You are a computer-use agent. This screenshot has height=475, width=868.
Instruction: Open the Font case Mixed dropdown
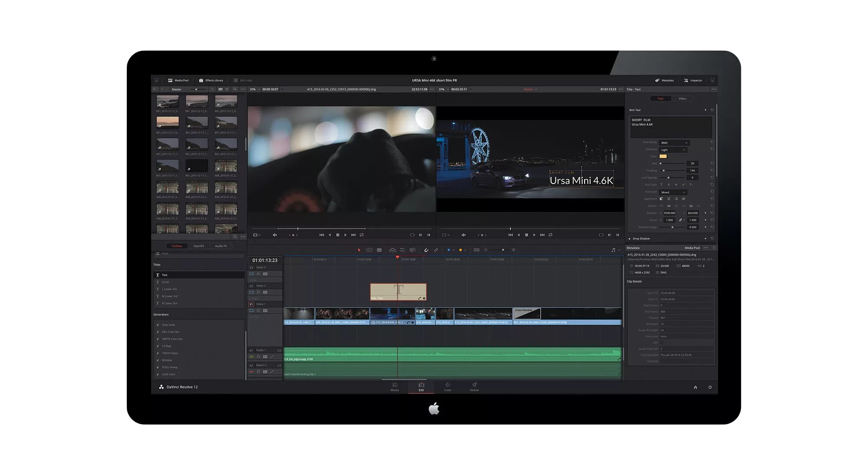point(673,192)
